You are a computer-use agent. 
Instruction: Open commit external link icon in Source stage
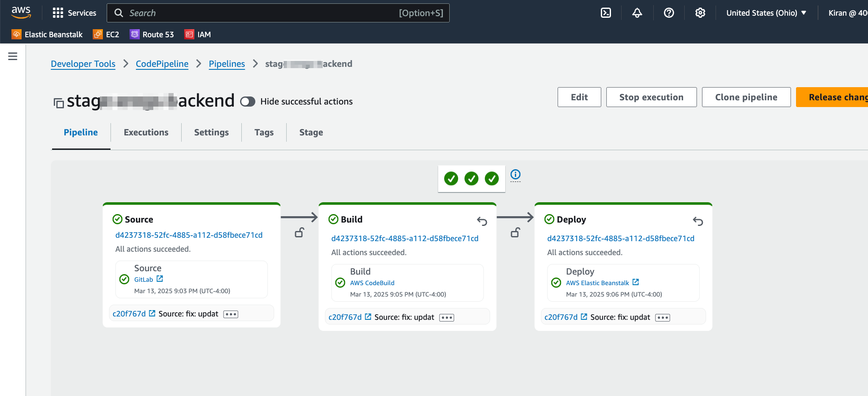pos(152,313)
